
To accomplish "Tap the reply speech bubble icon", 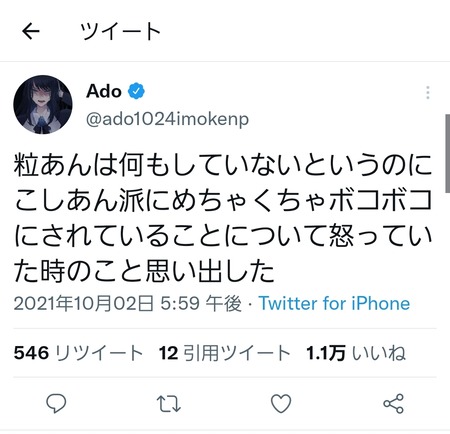I will [56, 403].
